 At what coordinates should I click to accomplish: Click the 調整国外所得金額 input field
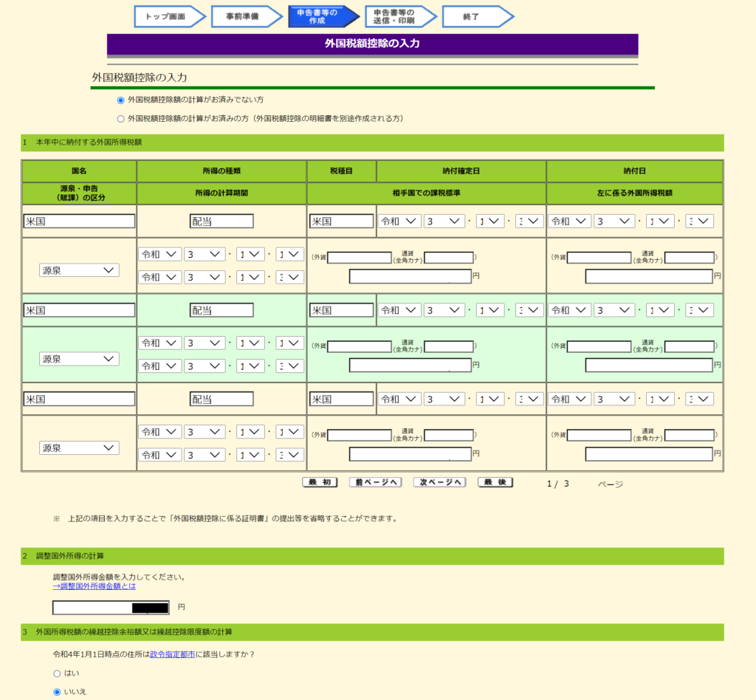click(111, 608)
